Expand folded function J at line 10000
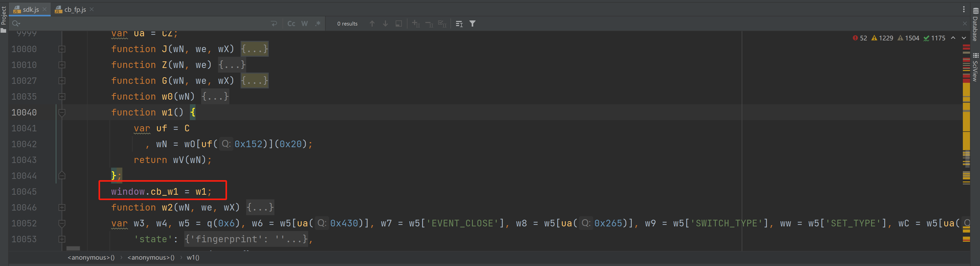The height and width of the screenshot is (266, 980). (62, 49)
